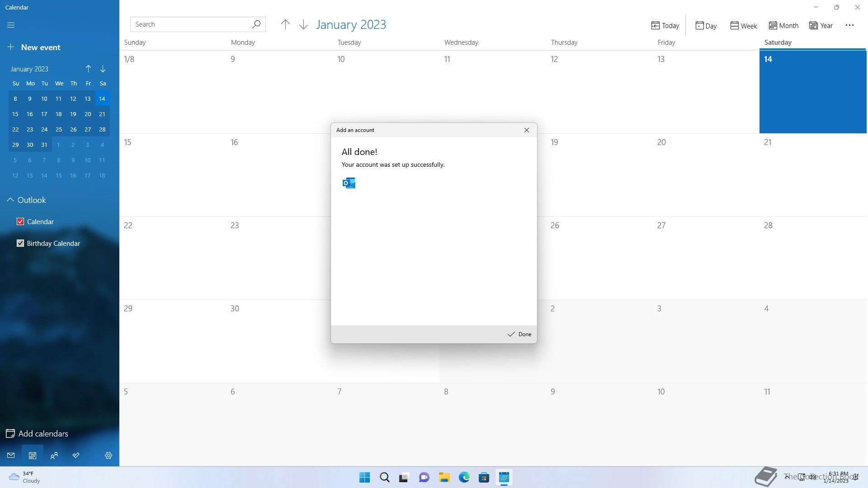Viewport: 868px width, 488px height.
Task: Click the search magnifier icon
Action: (256, 24)
